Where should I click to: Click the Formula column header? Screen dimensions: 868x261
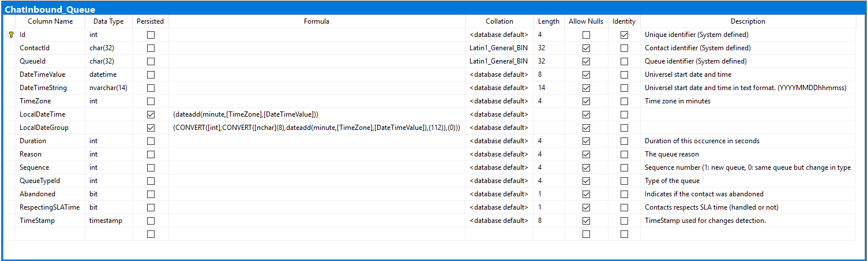(x=317, y=21)
